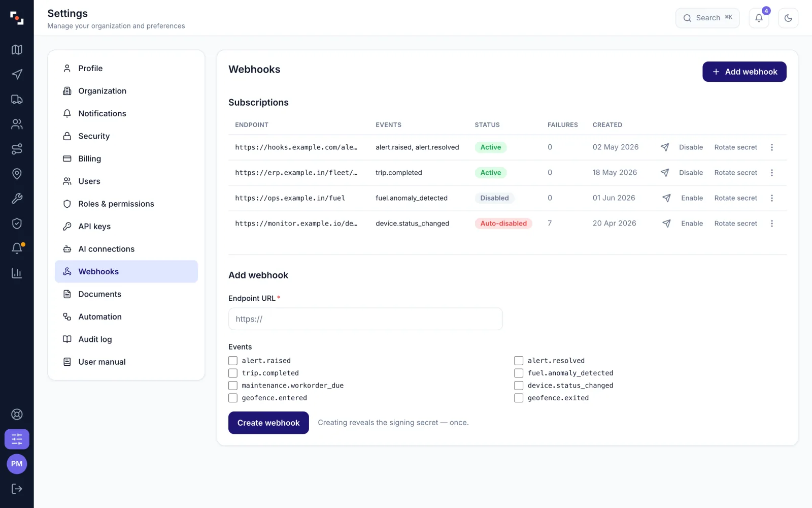The image size is (812, 508).
Task: Open the lifebuoy support icon
Action: pos(17,415)
